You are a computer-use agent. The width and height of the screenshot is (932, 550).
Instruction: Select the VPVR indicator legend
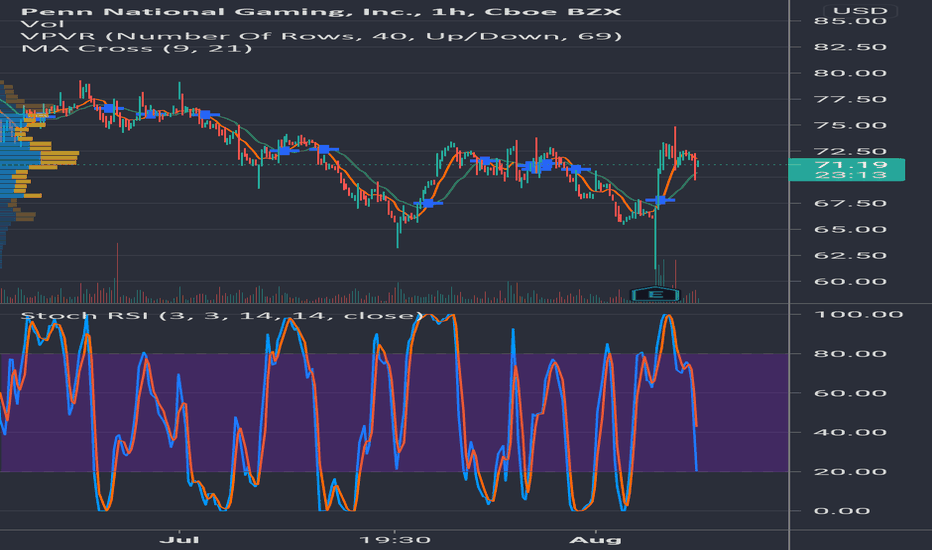tap(321, 36)
